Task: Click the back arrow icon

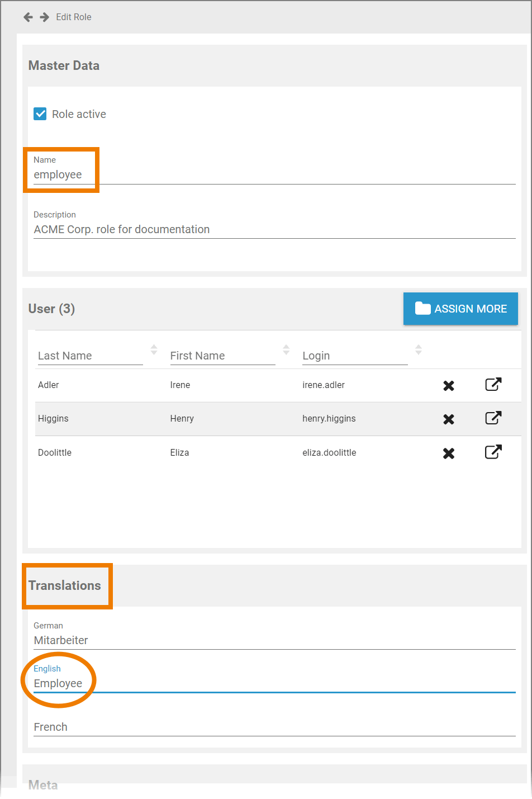Action: [28, 17]
